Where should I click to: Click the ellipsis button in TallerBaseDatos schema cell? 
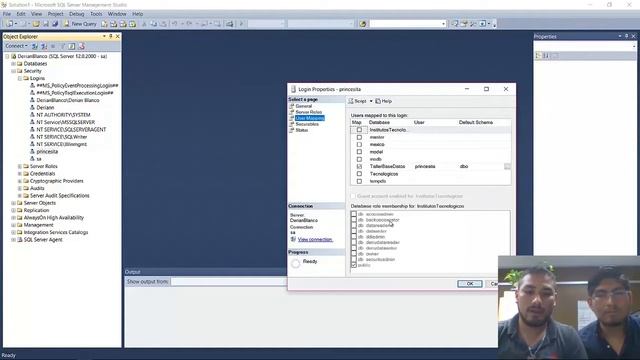507,167
